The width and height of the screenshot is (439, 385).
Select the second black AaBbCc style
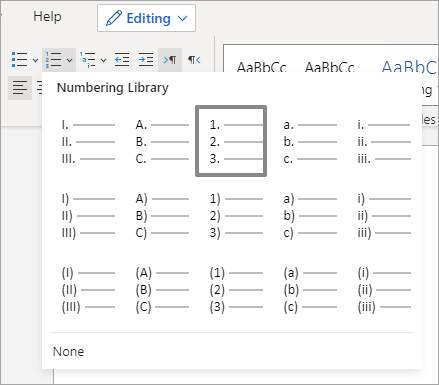[x=330, y=66]
